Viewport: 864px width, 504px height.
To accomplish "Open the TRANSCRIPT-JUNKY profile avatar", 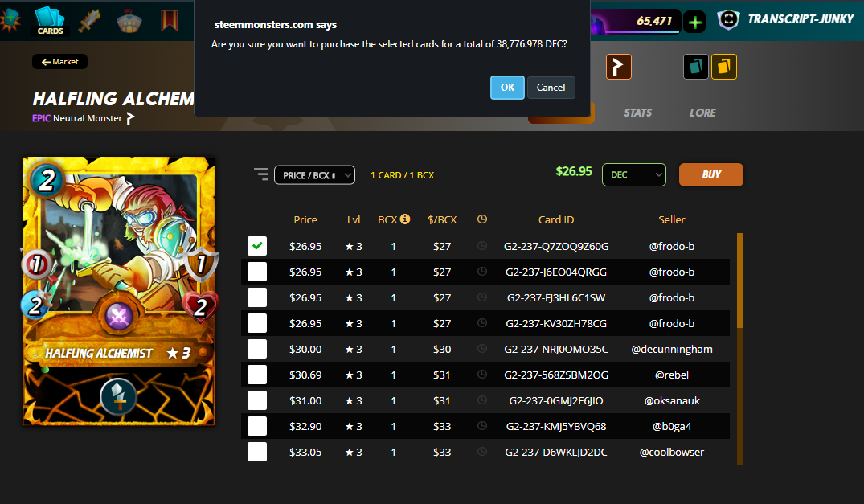I will point(728,20).
